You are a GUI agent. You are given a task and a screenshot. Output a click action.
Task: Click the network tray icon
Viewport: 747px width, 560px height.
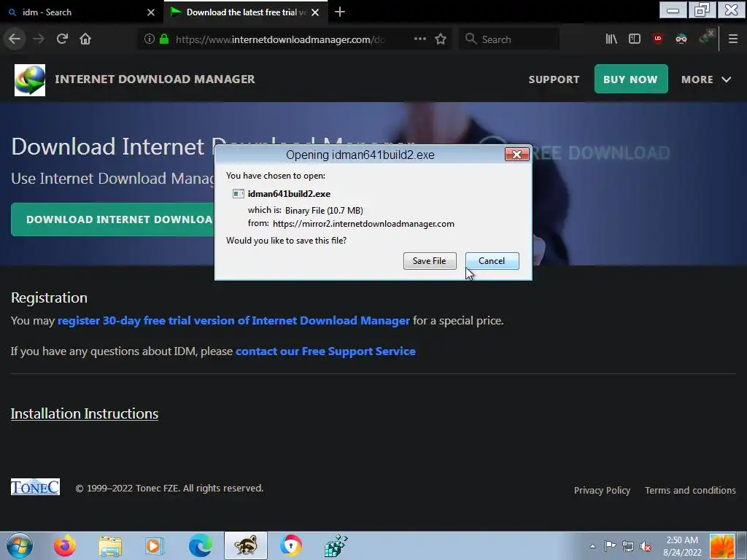point(628,546)
